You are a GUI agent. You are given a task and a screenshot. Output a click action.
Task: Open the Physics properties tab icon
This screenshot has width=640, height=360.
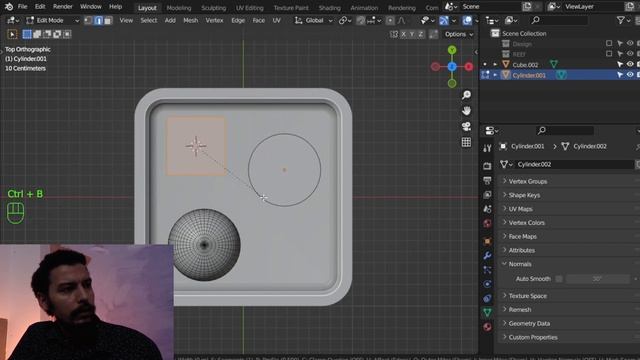point(487,284)
